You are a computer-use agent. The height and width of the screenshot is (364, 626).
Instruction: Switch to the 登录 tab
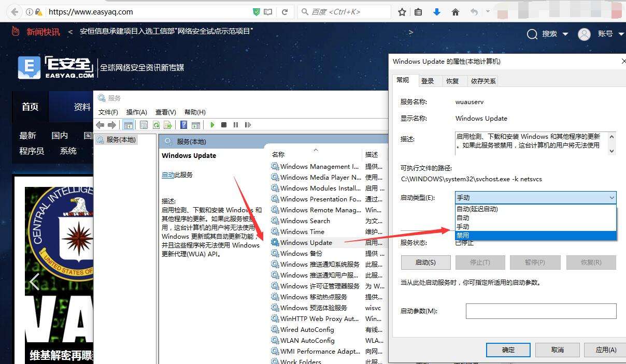coord(428,81)
